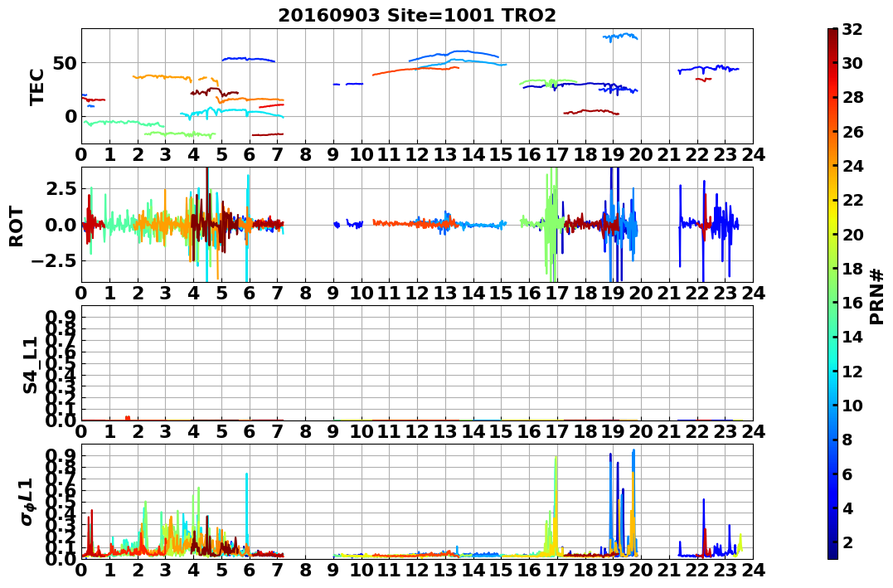Select hour 21 tick below the S4_L1 panel
The width and height of the screenshot is (893, 588).
coord(669,431)
